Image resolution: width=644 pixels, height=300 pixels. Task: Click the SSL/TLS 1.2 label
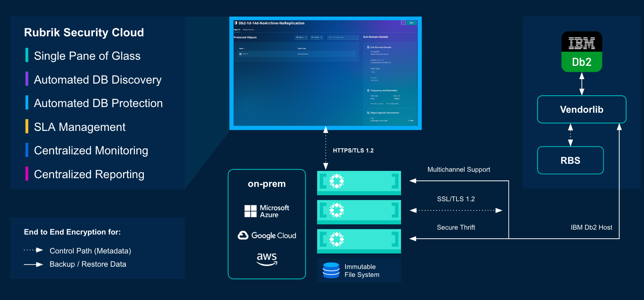tap(456, 199)
